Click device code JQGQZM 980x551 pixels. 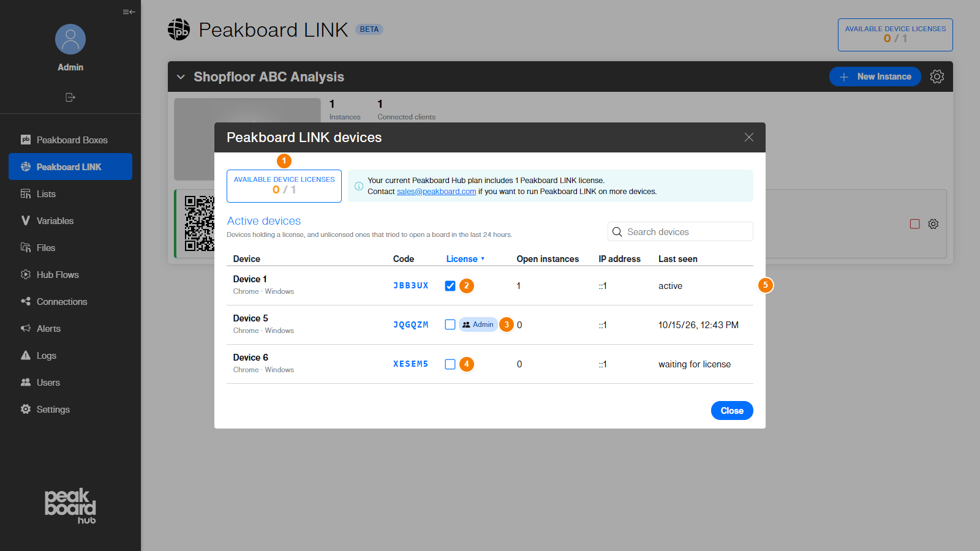(411, 325)
